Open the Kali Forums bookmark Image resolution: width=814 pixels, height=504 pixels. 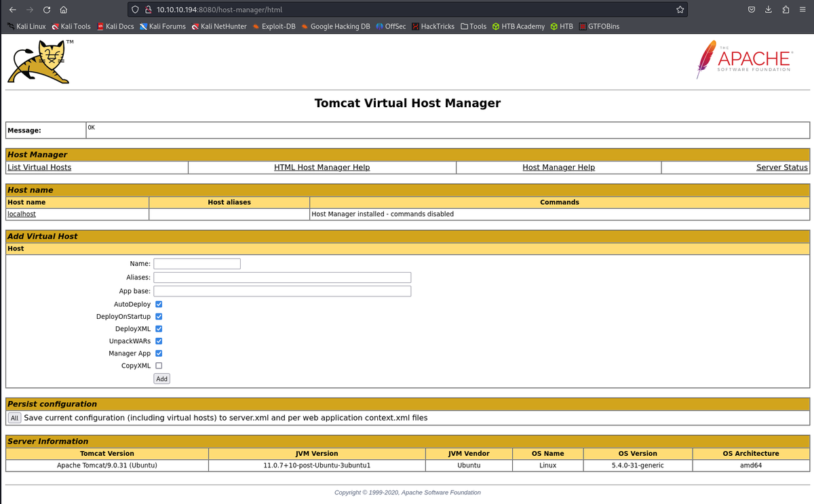pos(163,26)
